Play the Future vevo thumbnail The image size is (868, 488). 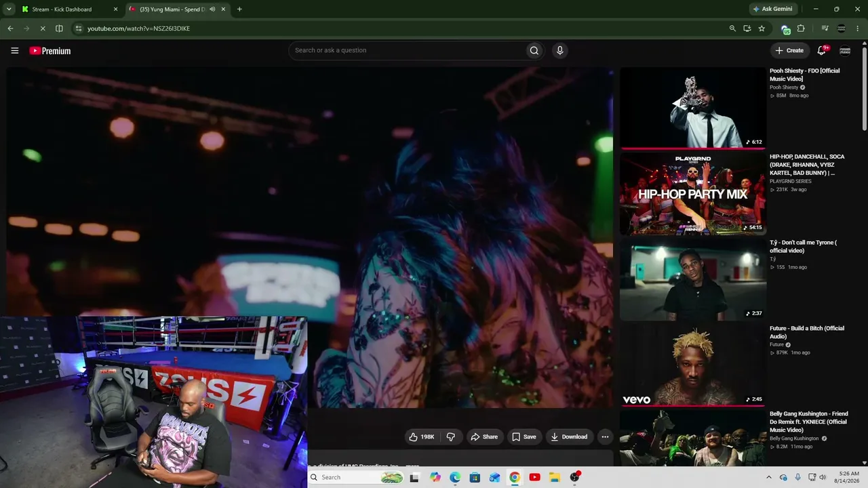693,365
